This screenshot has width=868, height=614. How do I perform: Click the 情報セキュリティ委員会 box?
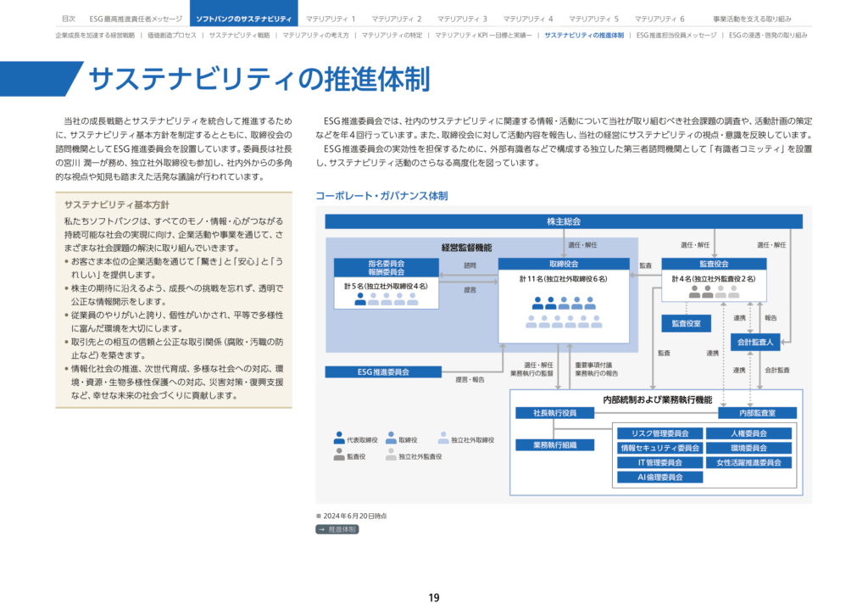pyautogui.click(x=659, y=448)
